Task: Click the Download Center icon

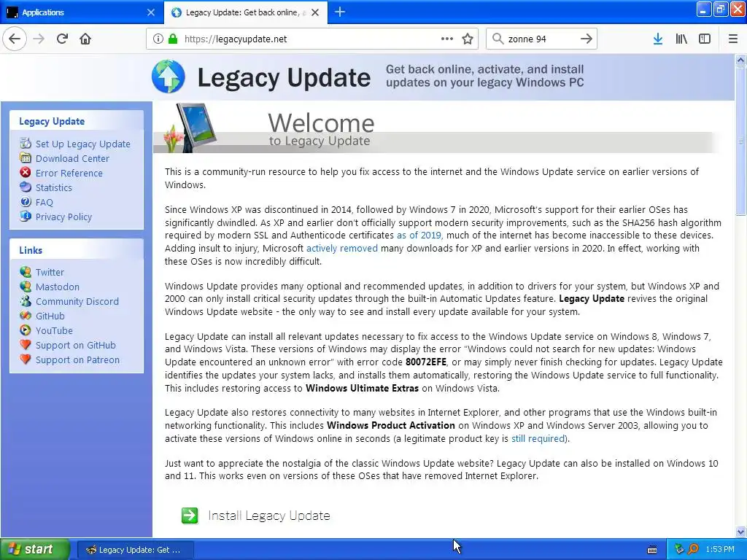Action: coord(26,157)
